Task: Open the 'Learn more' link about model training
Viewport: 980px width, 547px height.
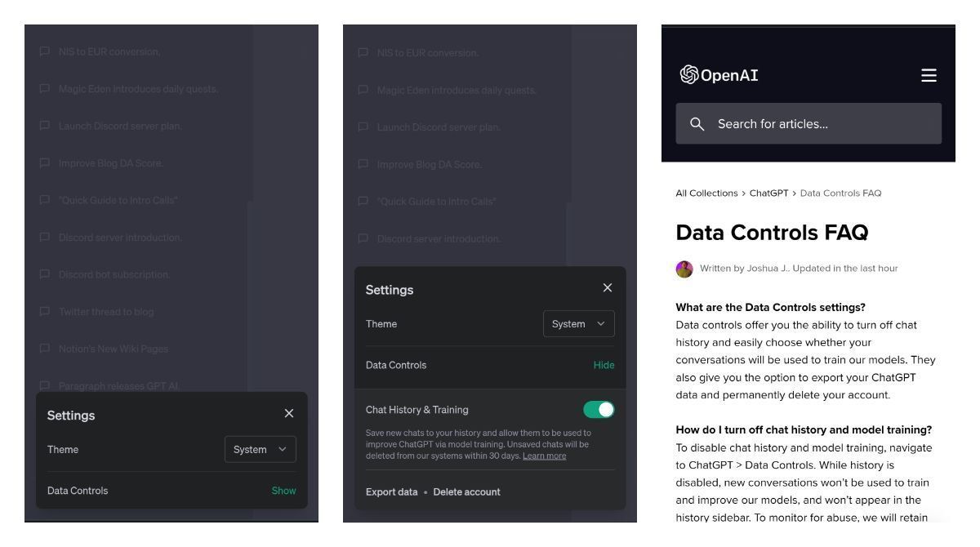Action: click(545, 456)
